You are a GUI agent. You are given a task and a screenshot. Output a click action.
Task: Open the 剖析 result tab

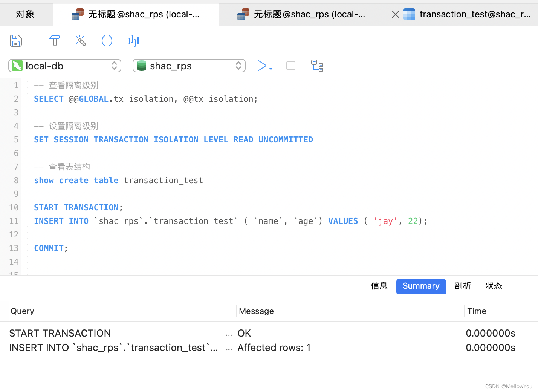tap(463, 286)
